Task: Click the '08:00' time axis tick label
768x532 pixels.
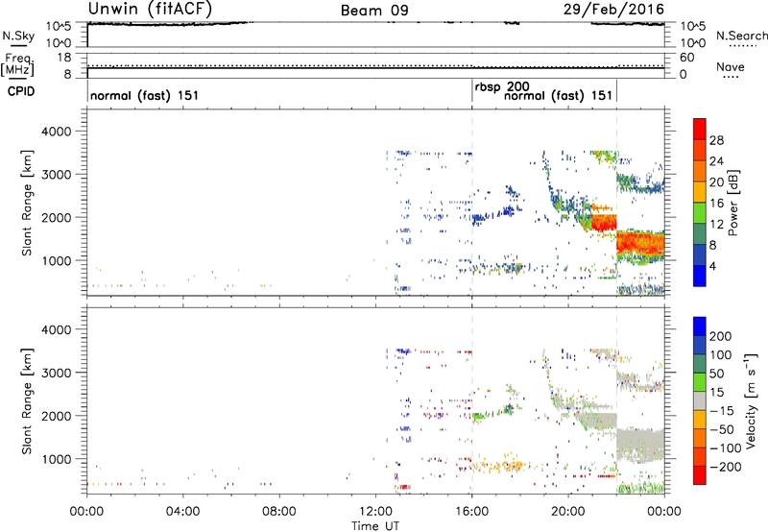Action: tap(278, 512)
